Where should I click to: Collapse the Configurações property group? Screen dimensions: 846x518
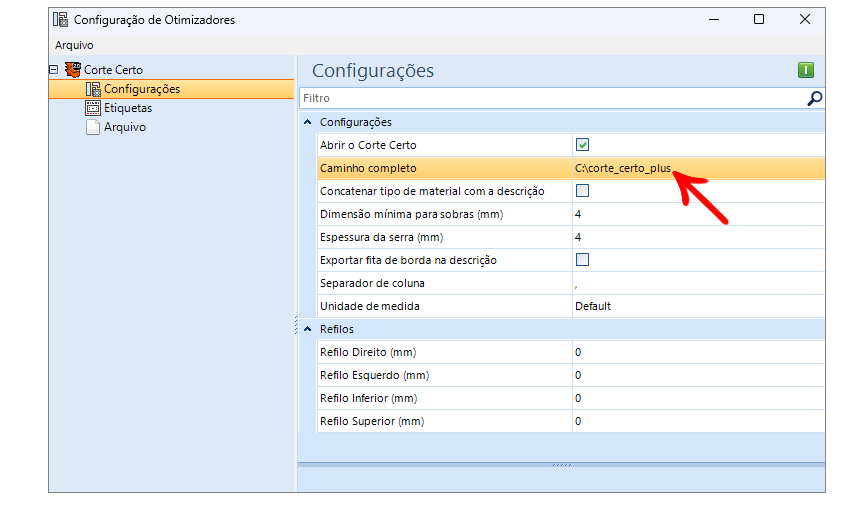click(308, 122)
